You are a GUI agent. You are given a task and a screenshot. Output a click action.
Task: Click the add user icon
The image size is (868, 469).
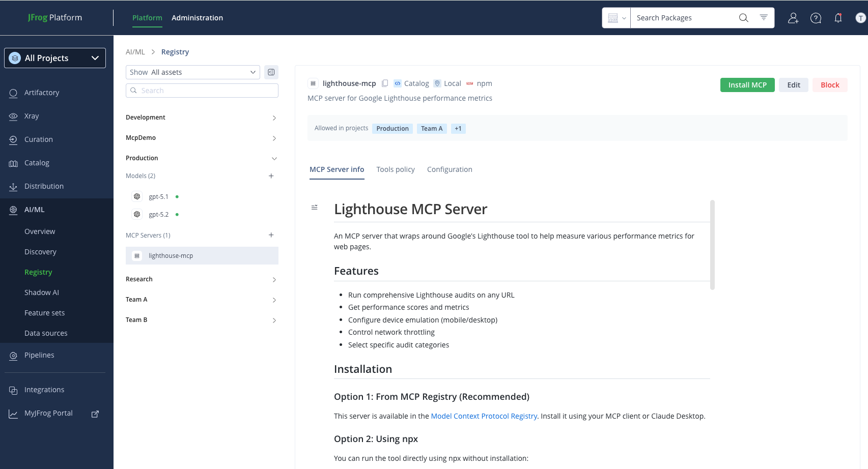[x=793, y=18]
